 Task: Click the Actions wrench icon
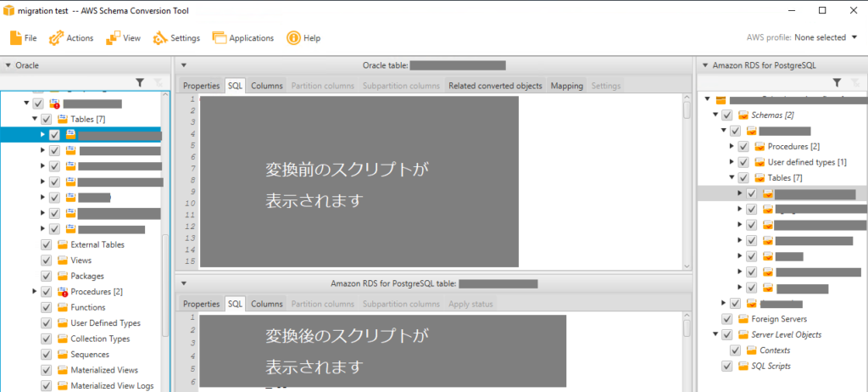56,37
